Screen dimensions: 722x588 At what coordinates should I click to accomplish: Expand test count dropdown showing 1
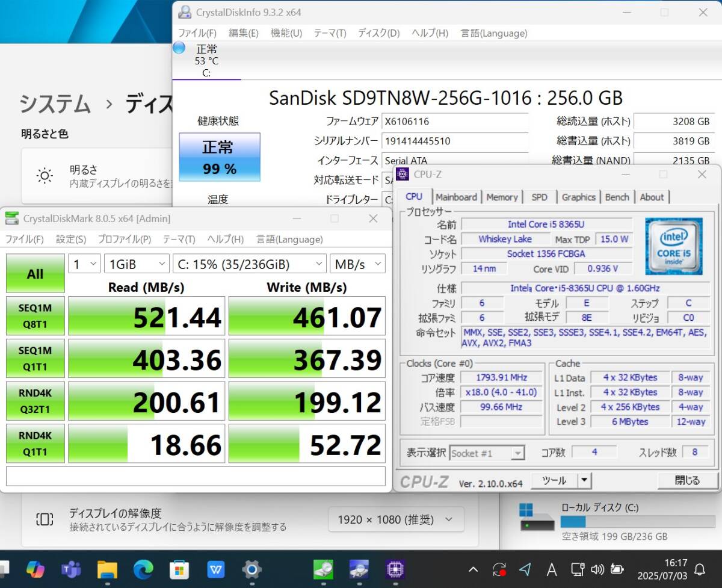(84, 264)
